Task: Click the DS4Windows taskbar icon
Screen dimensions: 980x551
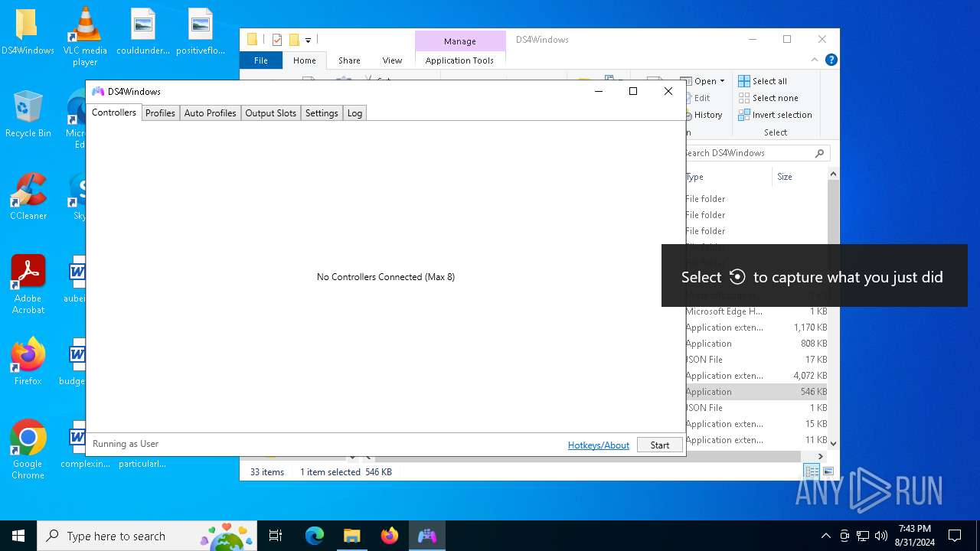Action: point(426,536)
